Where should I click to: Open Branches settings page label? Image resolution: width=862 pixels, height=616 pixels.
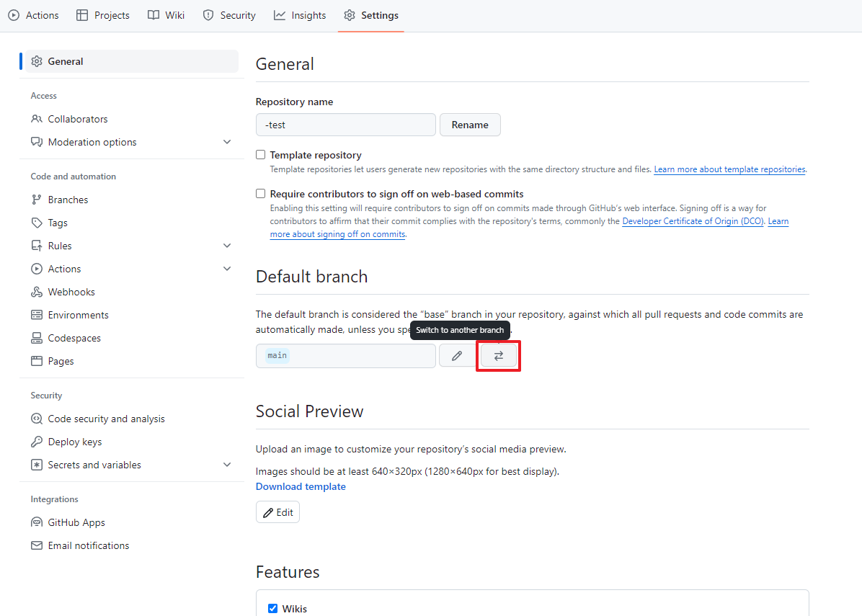68,200
